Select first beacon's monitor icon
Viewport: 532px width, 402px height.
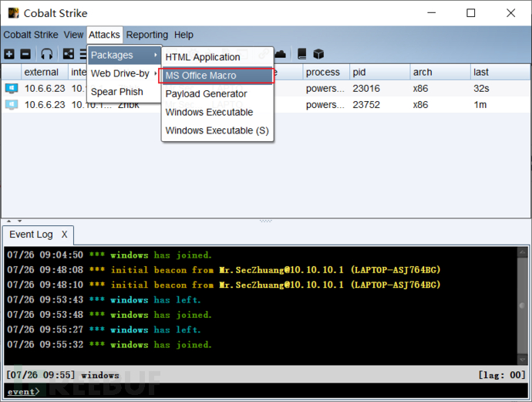(x=11, y=89)
